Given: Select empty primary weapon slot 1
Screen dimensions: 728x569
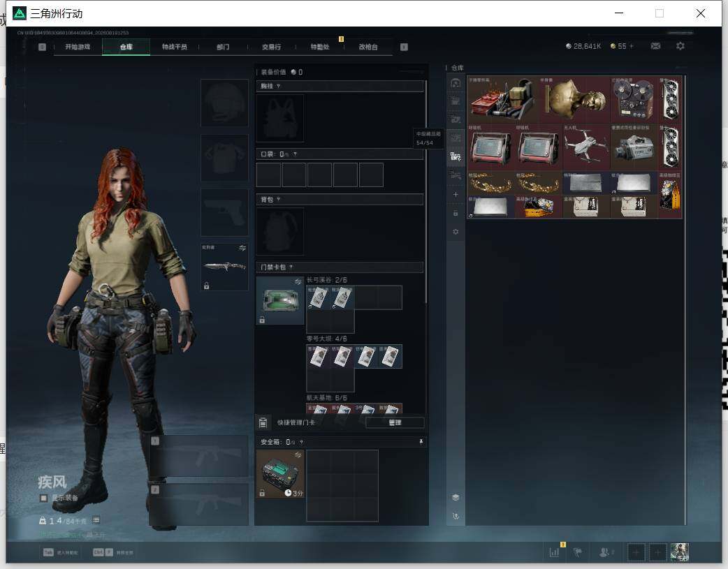Looking at the screenshot, I should point(200,456).
